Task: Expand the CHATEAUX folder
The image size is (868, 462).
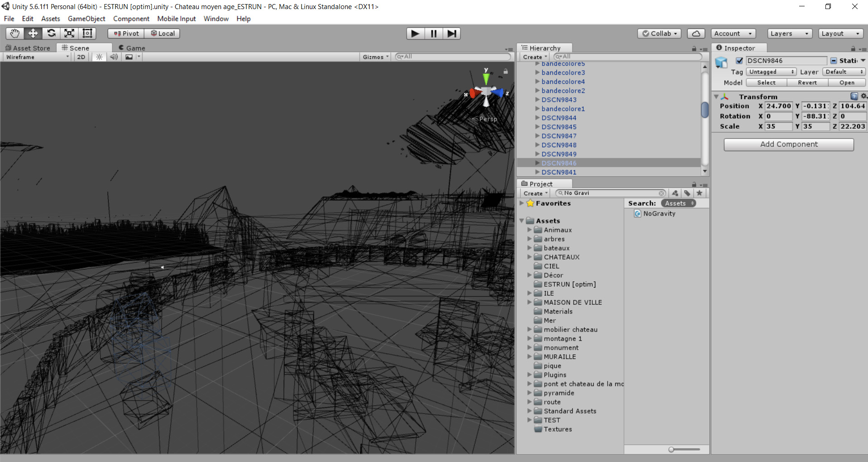Action: tap(529, 257)
